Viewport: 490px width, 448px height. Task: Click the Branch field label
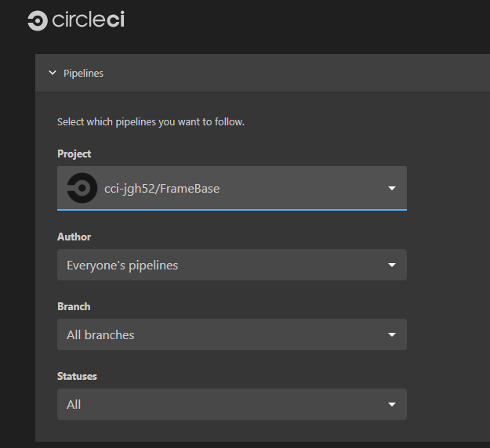[x=74, y=306]
